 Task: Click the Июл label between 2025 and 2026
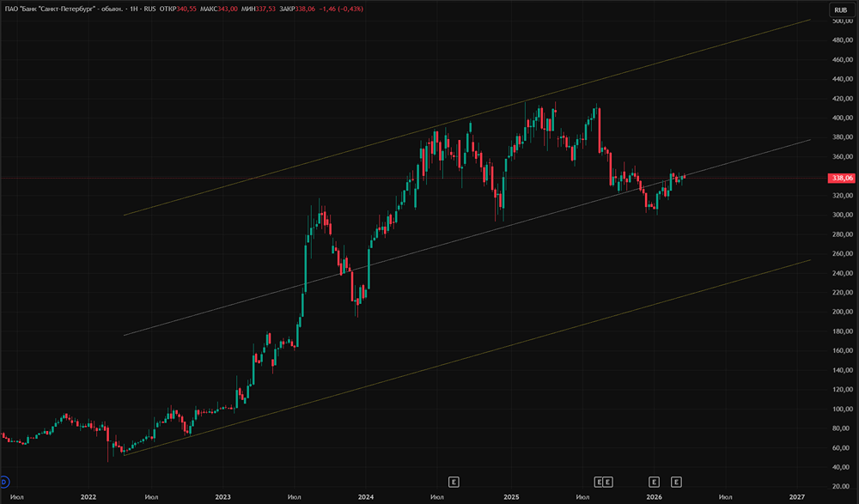click(x=583, y=497)
